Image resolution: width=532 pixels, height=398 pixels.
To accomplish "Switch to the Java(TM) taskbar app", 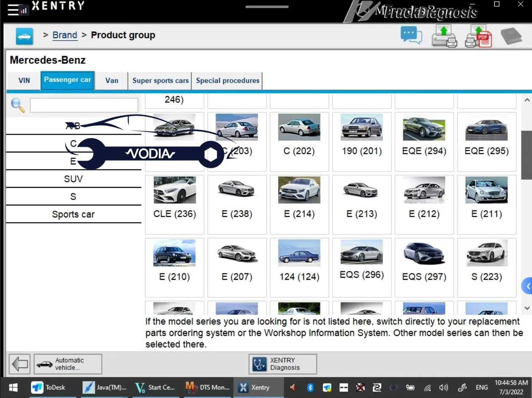I will click(105, 387).
